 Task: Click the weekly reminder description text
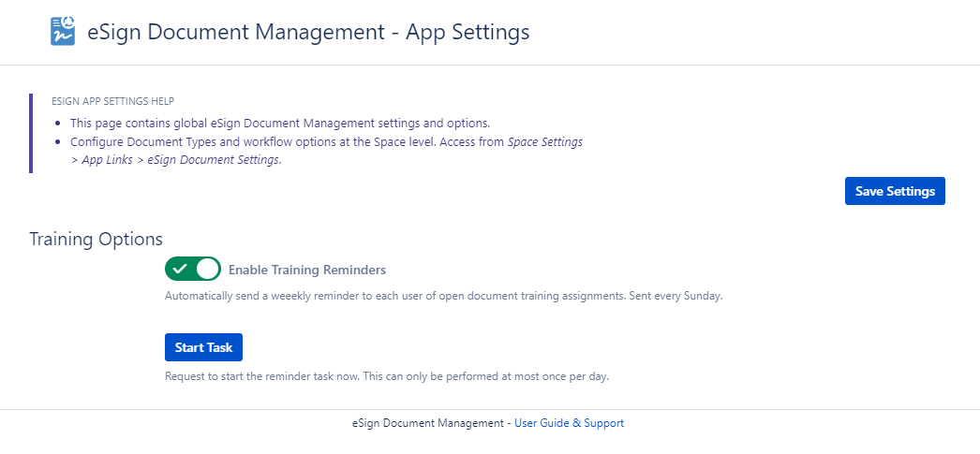(x=443, y=296)
